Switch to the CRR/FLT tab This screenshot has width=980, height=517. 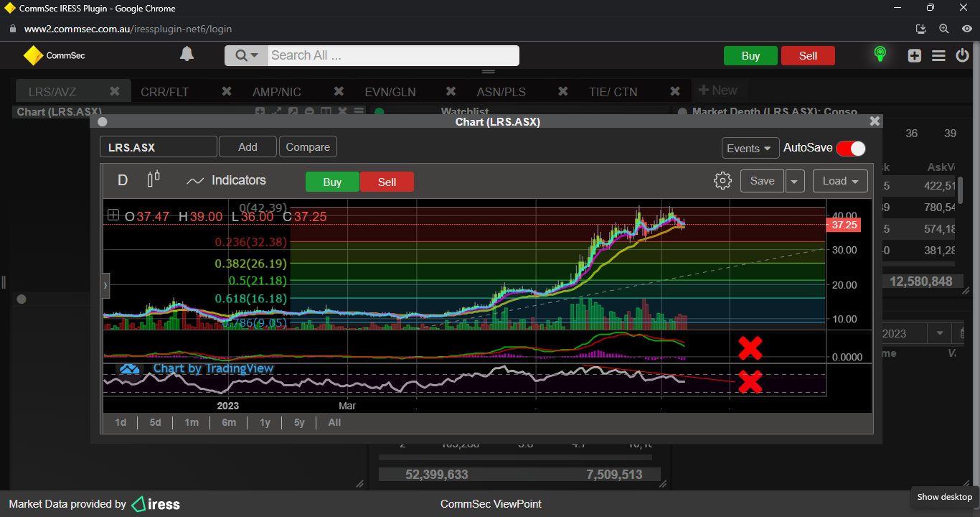point(165,92)
